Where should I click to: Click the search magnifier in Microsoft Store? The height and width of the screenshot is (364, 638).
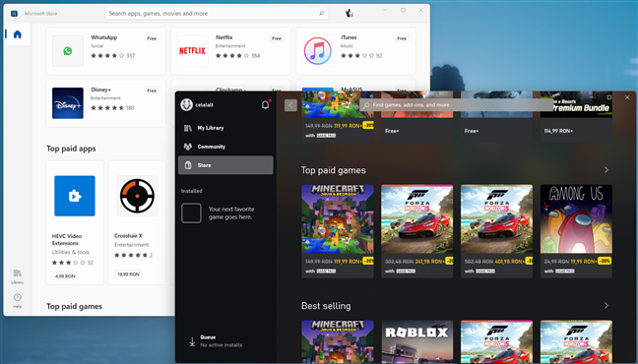coord(321,13)
